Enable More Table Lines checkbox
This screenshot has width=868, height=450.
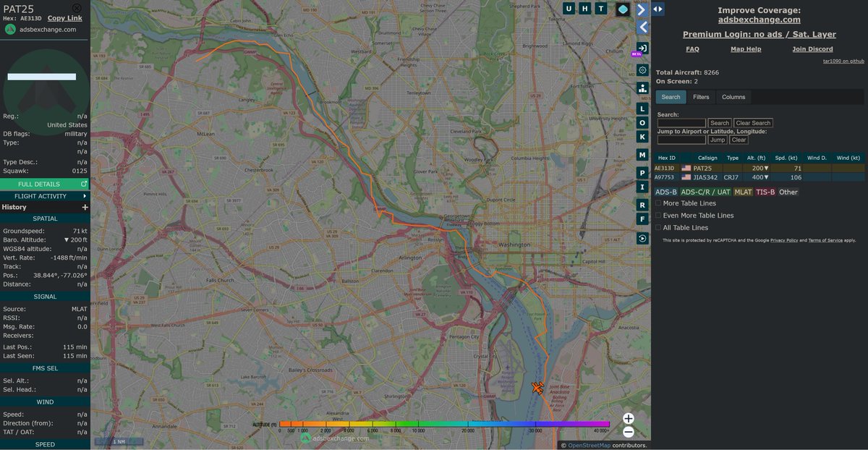point(658,203)
